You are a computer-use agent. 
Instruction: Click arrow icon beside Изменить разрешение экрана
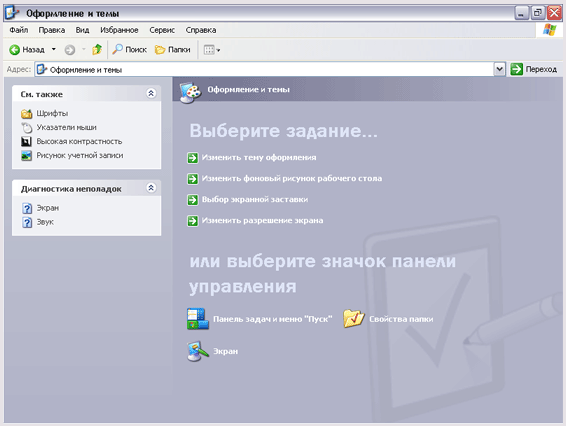point(193,221)
